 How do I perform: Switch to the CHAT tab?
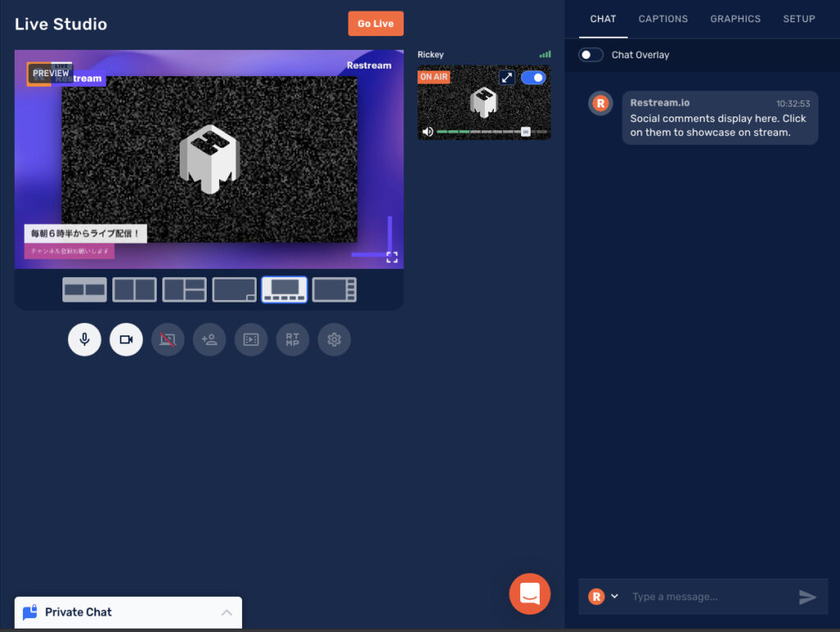click(x=603, y=19)
